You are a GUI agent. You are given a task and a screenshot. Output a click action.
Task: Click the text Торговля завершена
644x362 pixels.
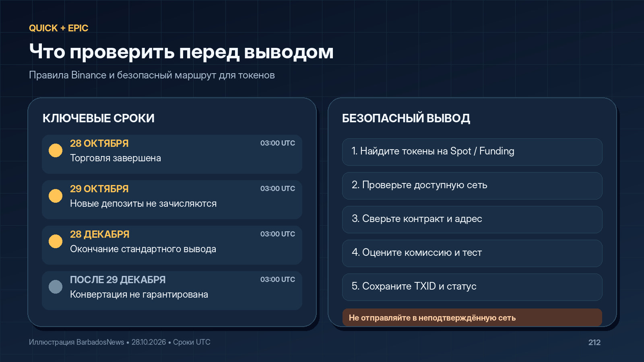pos(116,158)
